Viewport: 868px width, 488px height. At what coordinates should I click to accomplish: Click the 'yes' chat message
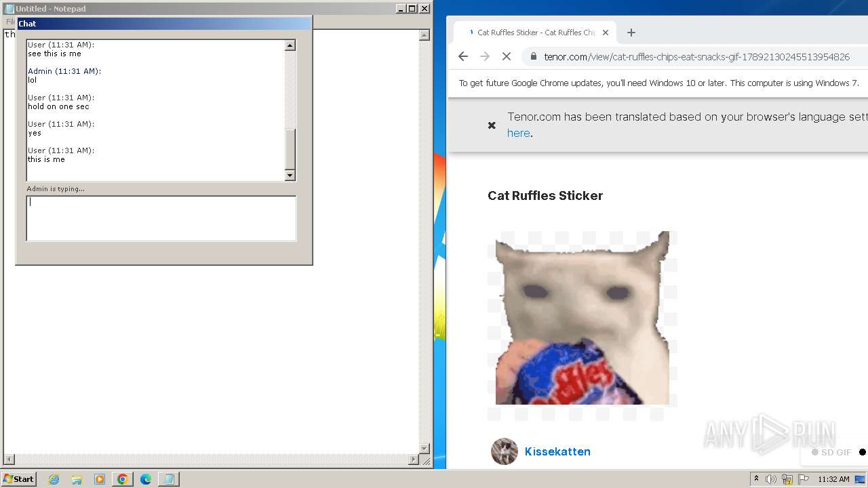(x=35, y=133)
